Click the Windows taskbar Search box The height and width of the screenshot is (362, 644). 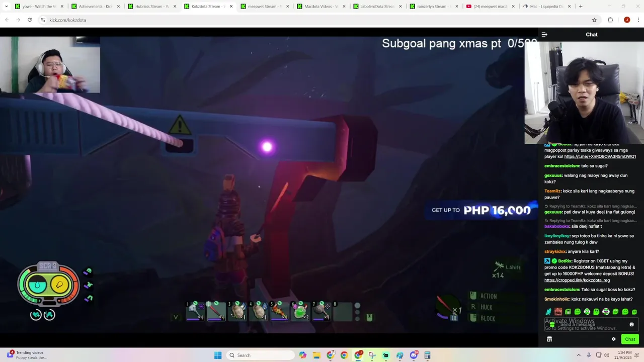[x=260, y=355]
